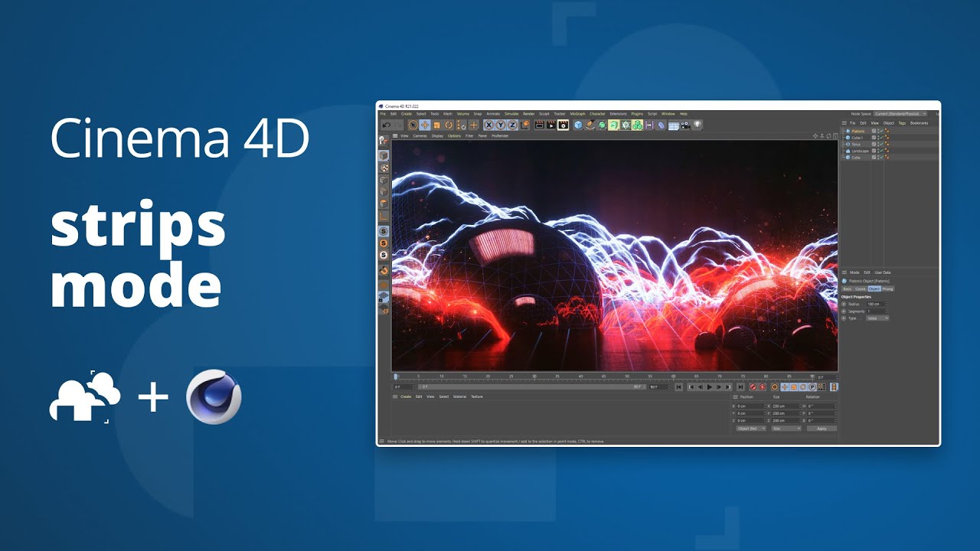Click Render to Picture Viewer icon
This screenshot has height=551, width=980.
[550, 125]
